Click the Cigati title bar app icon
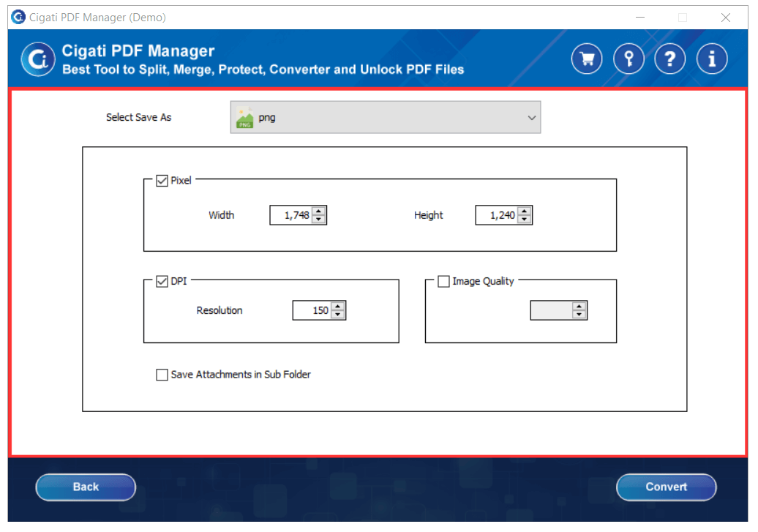Viewport: 758px width, 532px height. pos(18,18)
